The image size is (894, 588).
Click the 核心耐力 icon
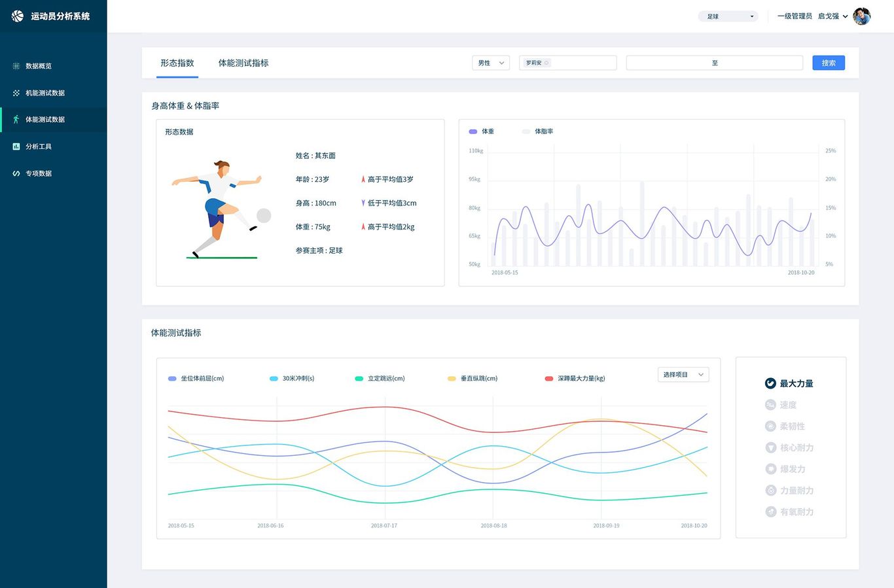click(x=771, y=447)
